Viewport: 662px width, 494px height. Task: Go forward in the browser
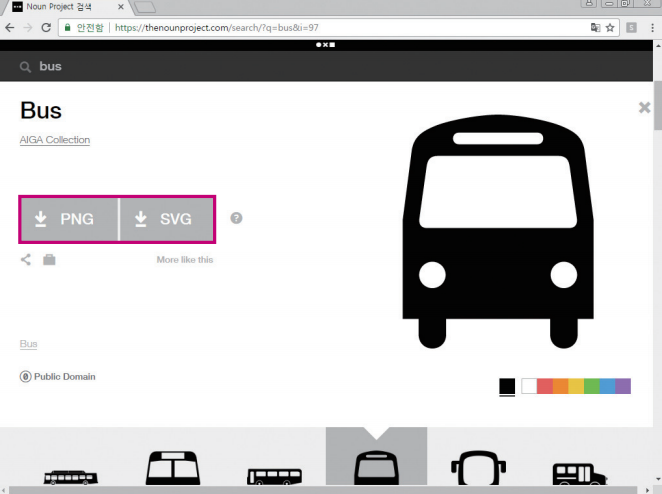tap(28, 28)
